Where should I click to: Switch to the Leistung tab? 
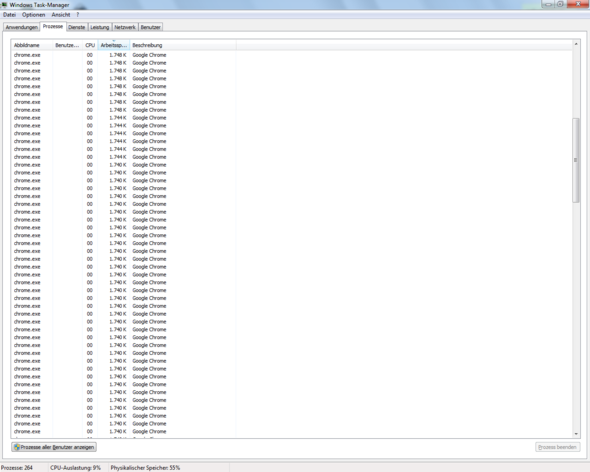pos(100,27)
